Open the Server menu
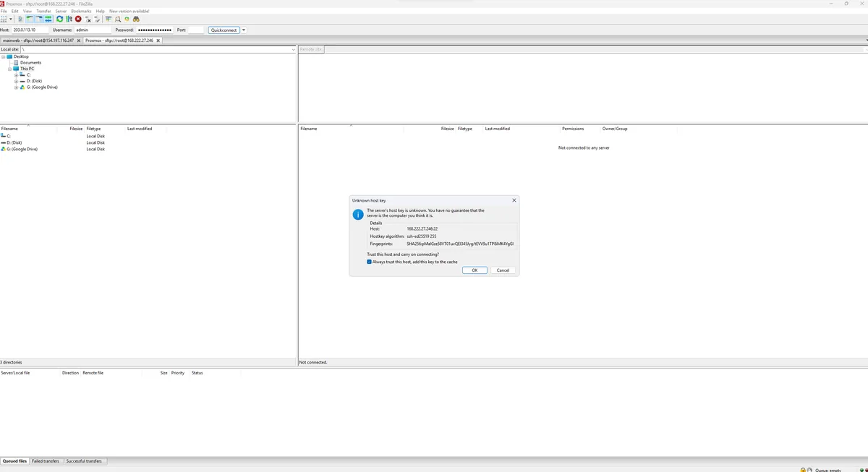This screenshot has width=868, height=472. (61, 11)
